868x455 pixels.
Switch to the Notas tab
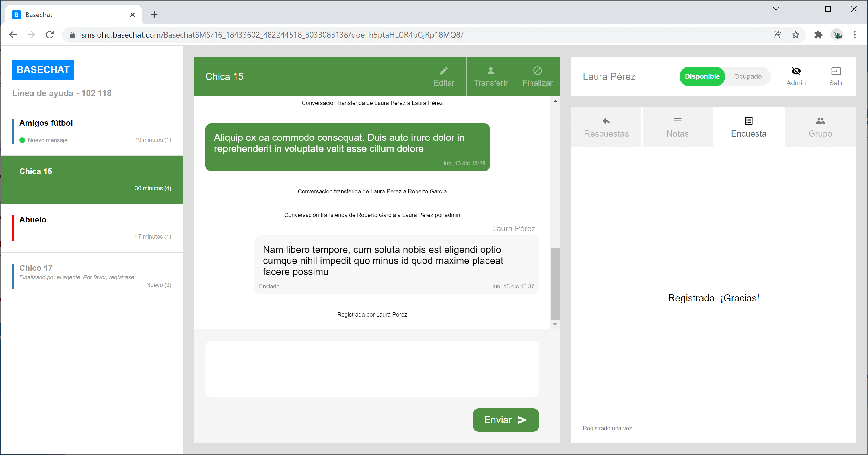pos(677,127)
